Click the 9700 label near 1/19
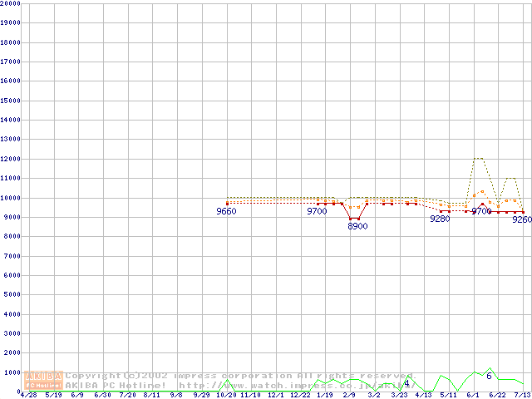 317,212
